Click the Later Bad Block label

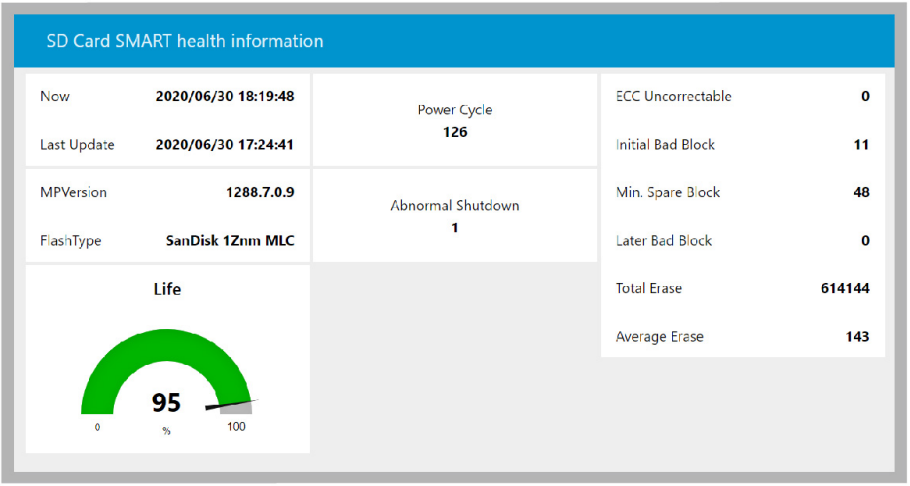665,241
